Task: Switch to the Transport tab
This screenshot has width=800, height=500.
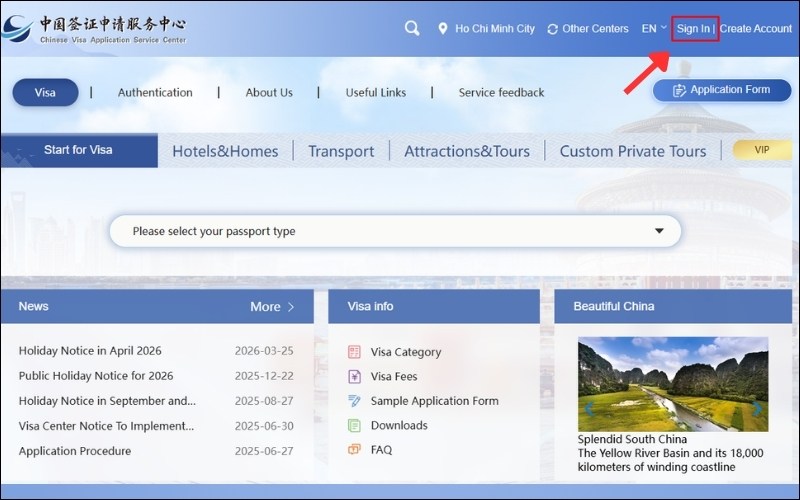Action: pyautogui.click(x=341, y=151)
